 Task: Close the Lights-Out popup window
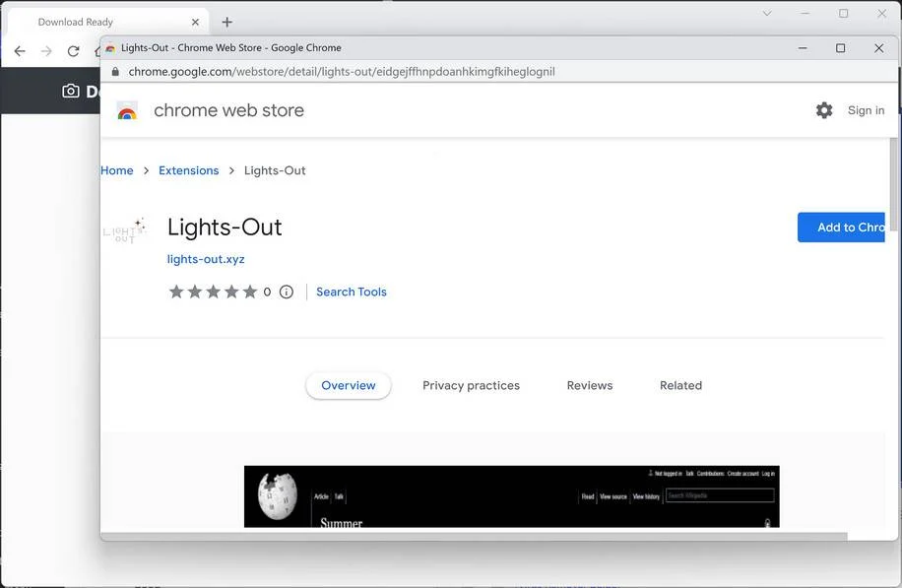[x=878, y=48]
